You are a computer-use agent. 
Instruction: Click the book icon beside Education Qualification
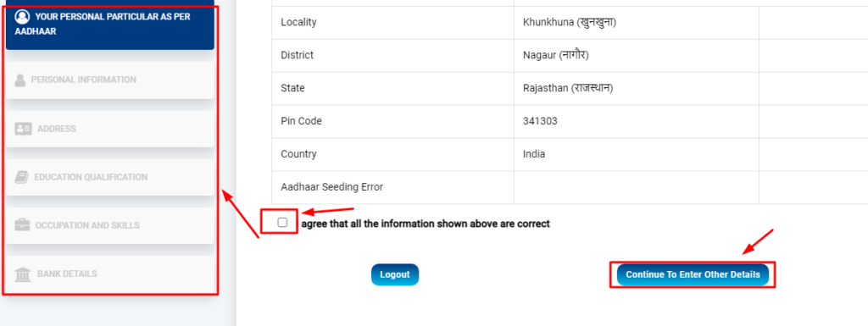pos(21,177)
